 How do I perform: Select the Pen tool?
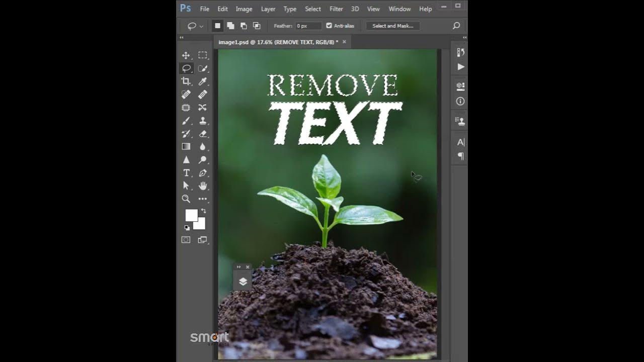coord(203,173)
